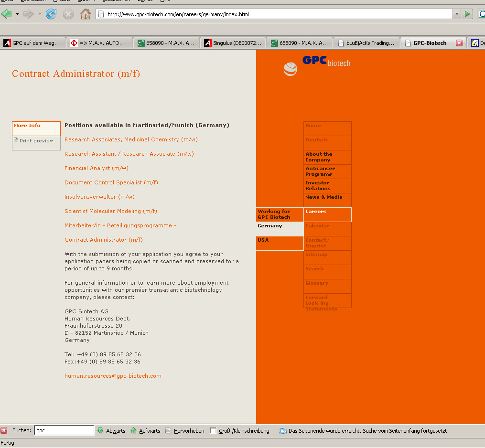The image size is (485, 448).
Task: Click the Contract Administrator (m/f) page heading
Action: click(x=76, y=74)
